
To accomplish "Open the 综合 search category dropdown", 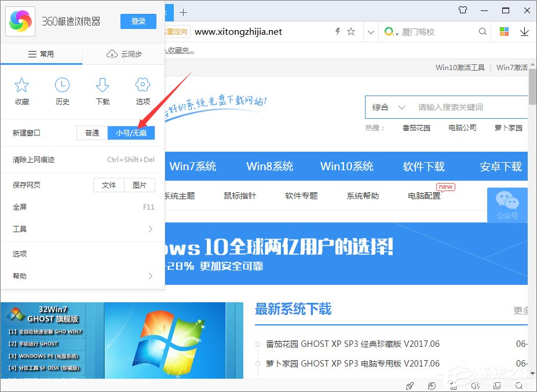I will coord(388,107).
